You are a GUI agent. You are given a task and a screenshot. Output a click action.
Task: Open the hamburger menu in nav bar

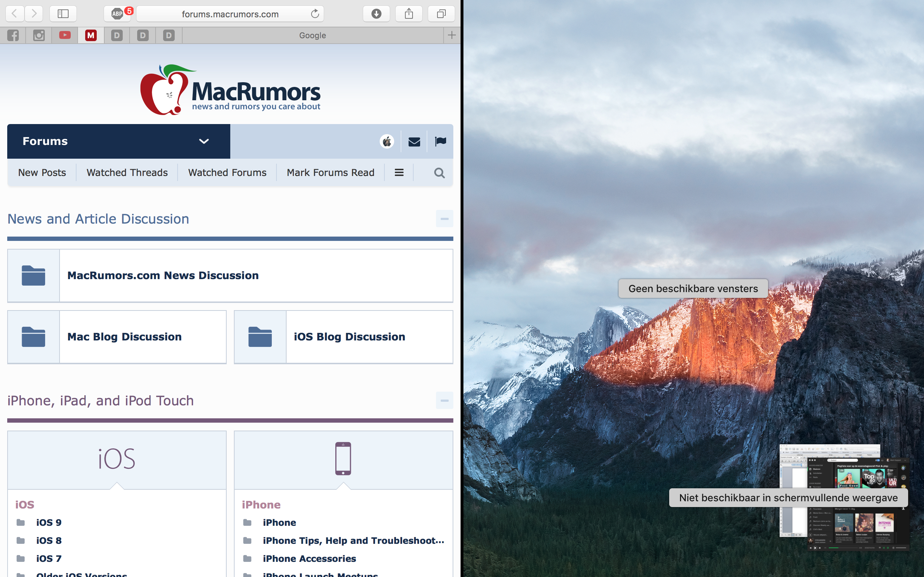click(x=399, y=173)
